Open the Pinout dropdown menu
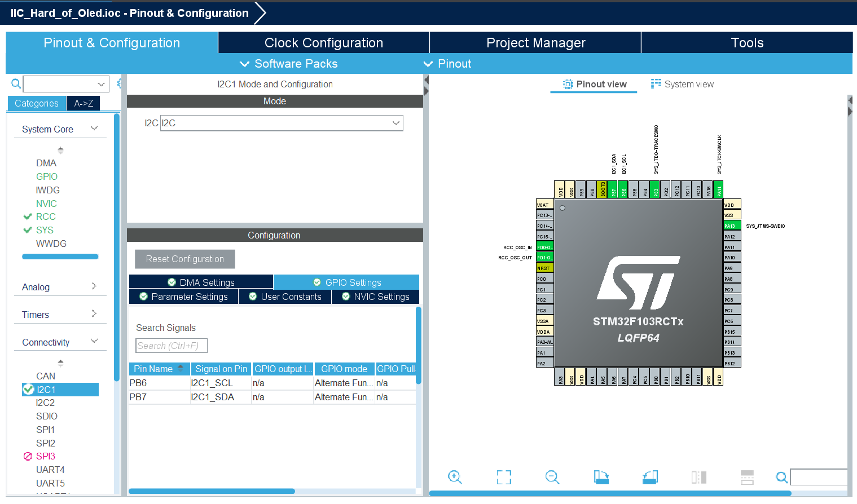The height and width of the screenshot is (504, 857). point(447,64)
